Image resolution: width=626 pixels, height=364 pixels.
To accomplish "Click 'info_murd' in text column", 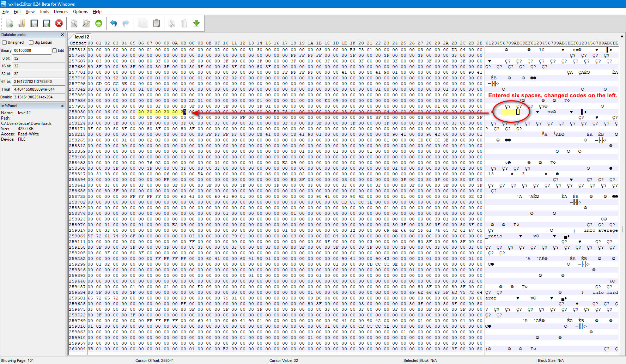I will pyautogui.click(x=605, y=292).
